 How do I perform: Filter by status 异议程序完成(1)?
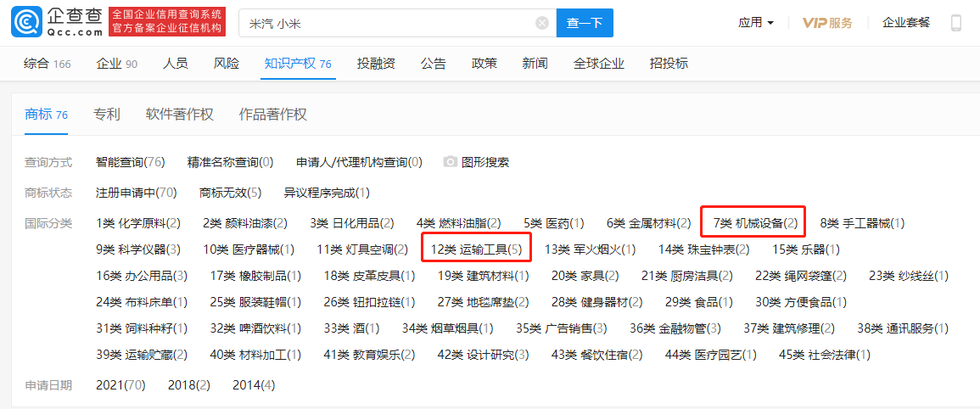click(327, 193)
